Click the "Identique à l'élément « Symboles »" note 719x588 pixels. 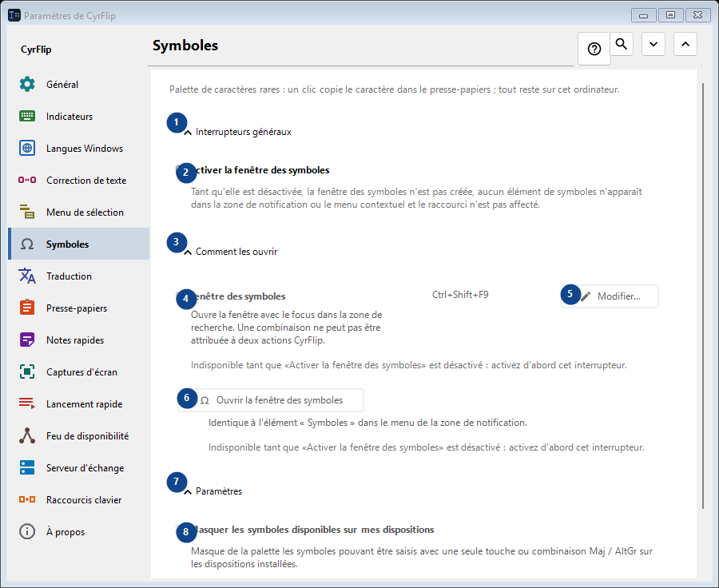tap(367, 423)
